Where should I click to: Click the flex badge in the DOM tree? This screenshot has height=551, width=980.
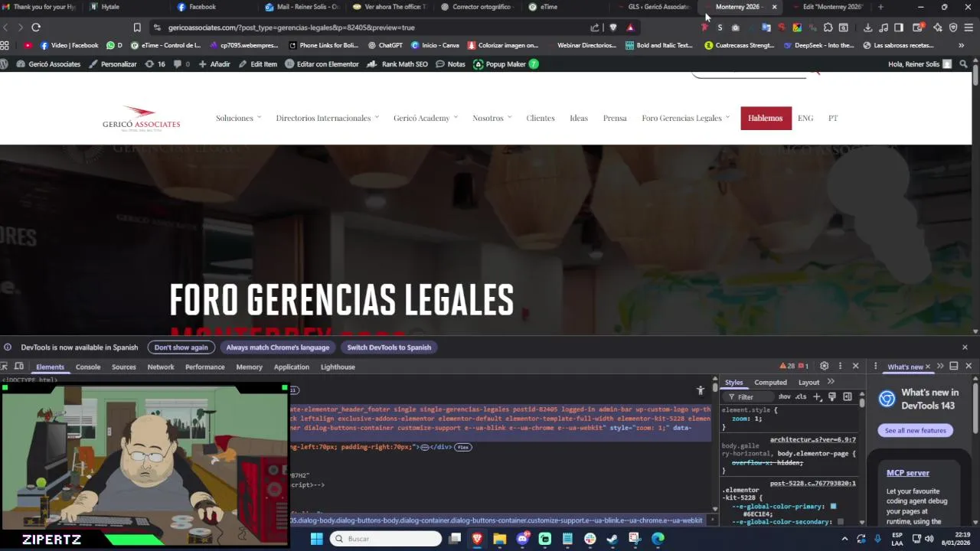tap(463, 447)
